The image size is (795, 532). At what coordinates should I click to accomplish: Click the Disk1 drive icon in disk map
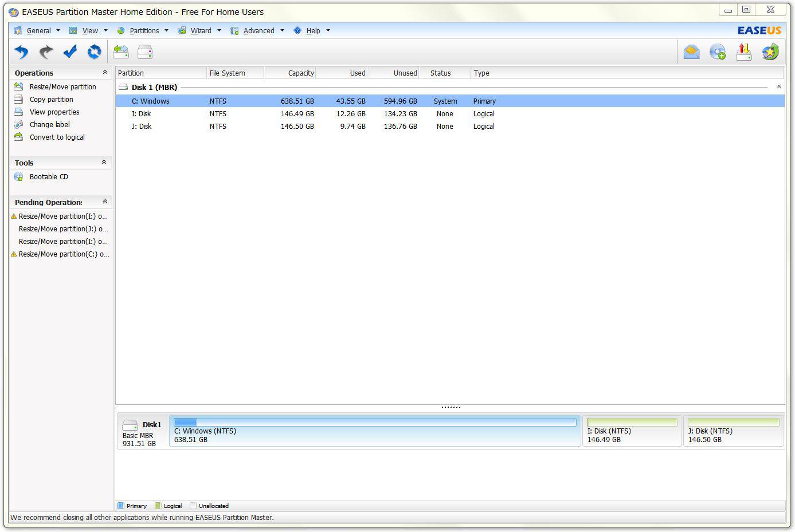pyautogui.click(x=130, y=425)
